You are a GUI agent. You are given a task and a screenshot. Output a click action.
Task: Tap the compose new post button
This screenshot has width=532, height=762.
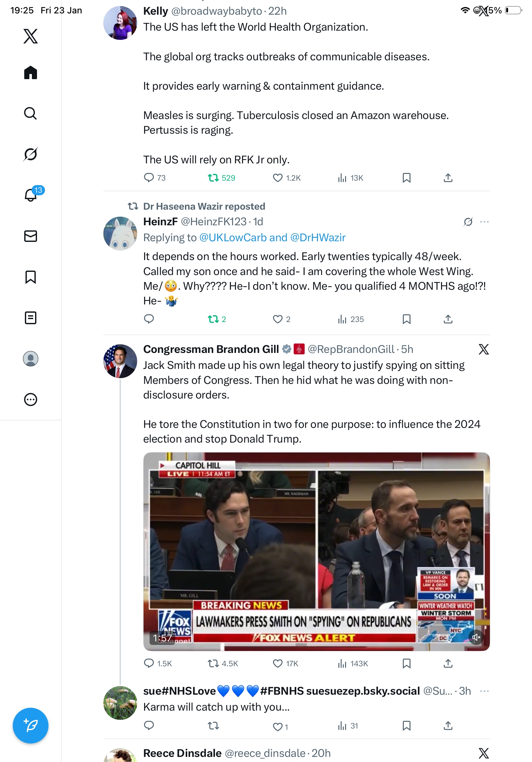pyautogui.click(x=31, y=725)
